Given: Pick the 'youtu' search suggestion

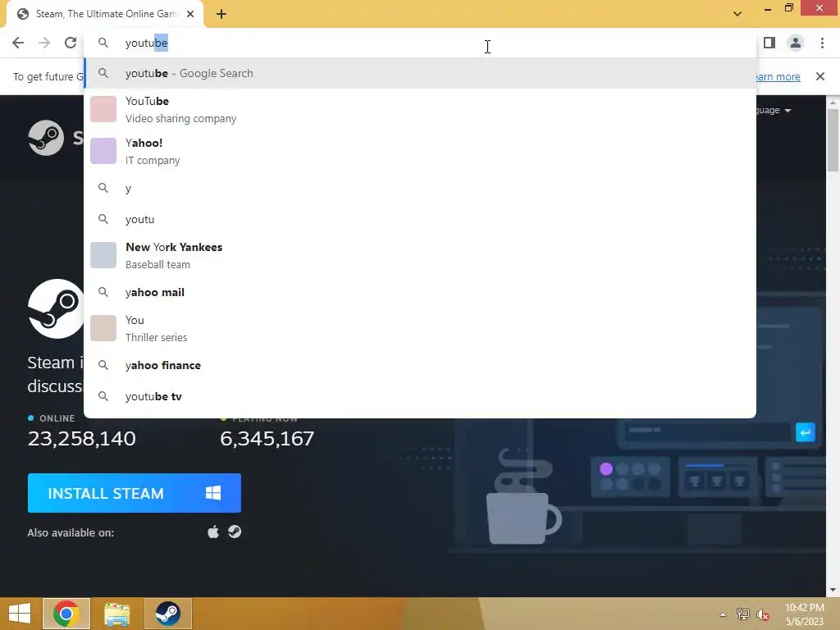Looking at the screenshot, I should (x=420, y=219).
